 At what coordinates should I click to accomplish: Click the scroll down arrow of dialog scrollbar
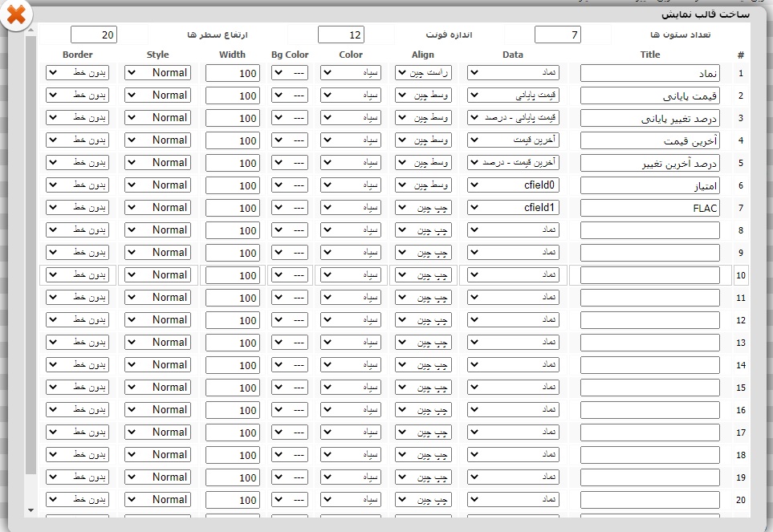[x=31, y=510]
